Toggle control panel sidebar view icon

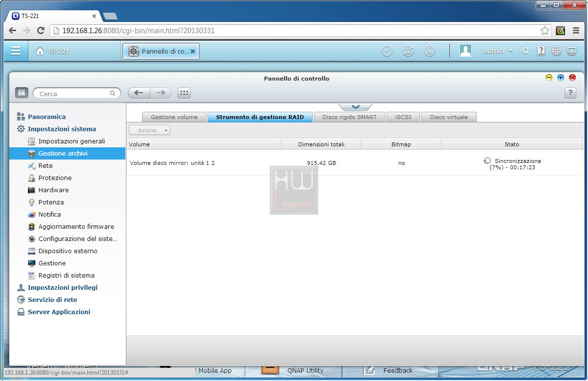tap(21, 93)
